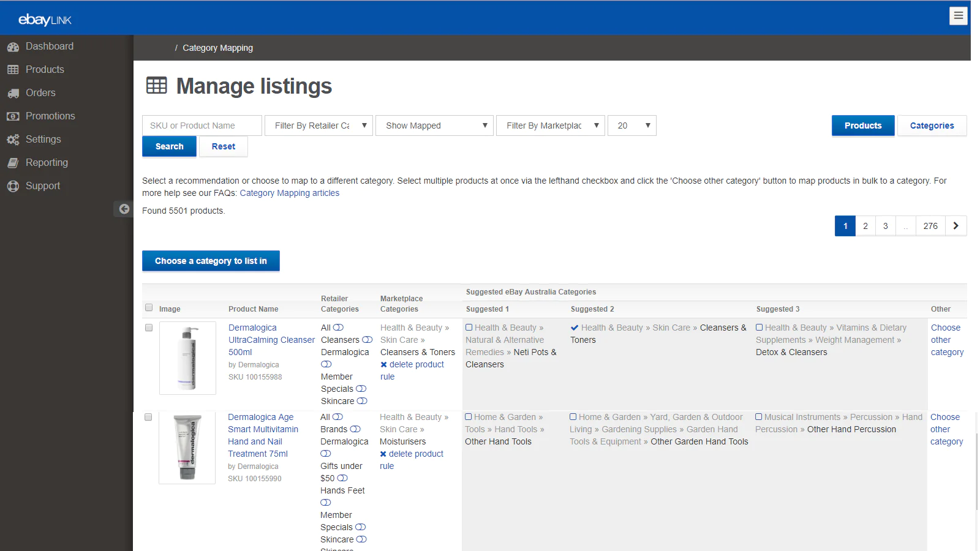980x551 pixels.
Task: Open the Filter By Marketplace dropdown
Action: coord(551,126)
